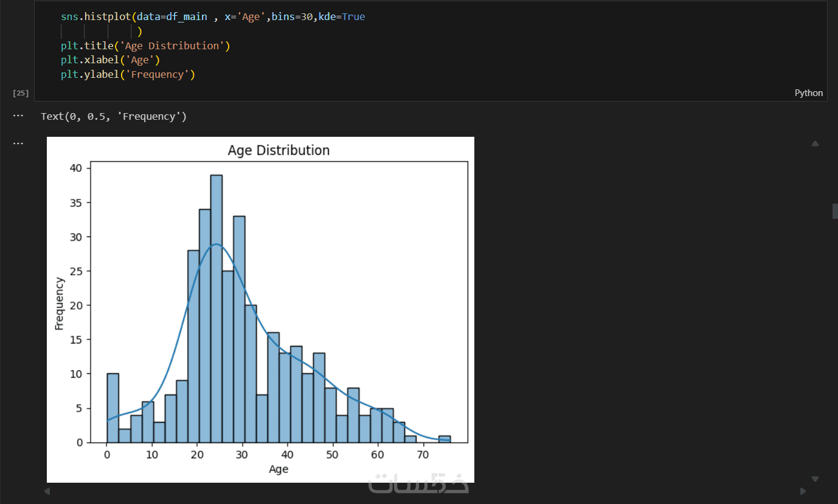
Task: Click the scroll right arrow at bottom right
Action: (803, 491)
